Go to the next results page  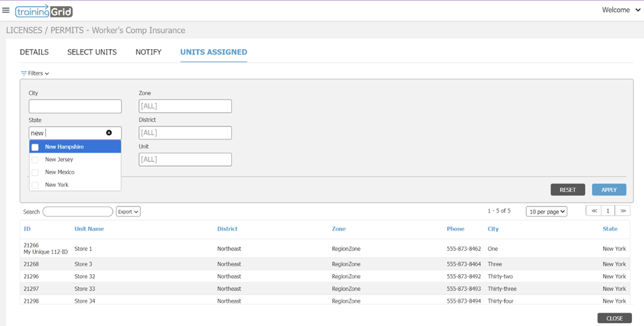[x=622, y=211]
